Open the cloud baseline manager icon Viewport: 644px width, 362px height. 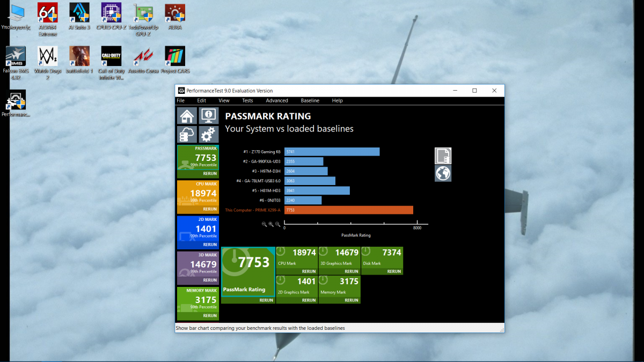(187, 135)
